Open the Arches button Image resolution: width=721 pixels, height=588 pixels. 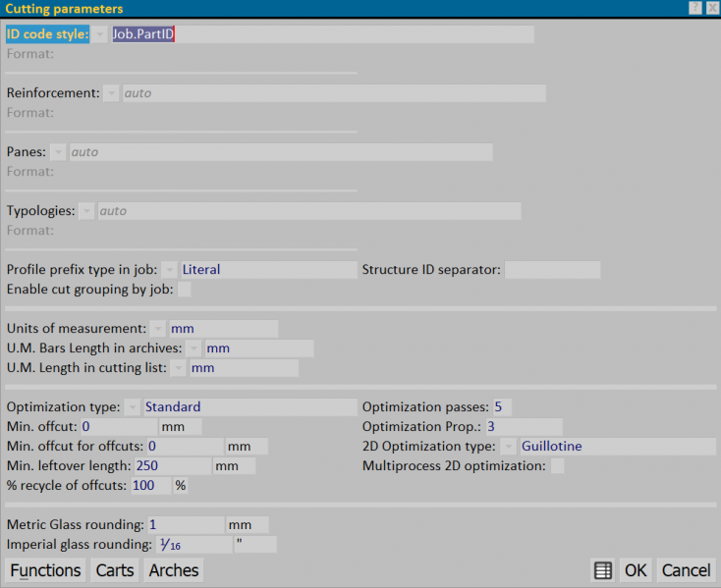tap(174, 570)
